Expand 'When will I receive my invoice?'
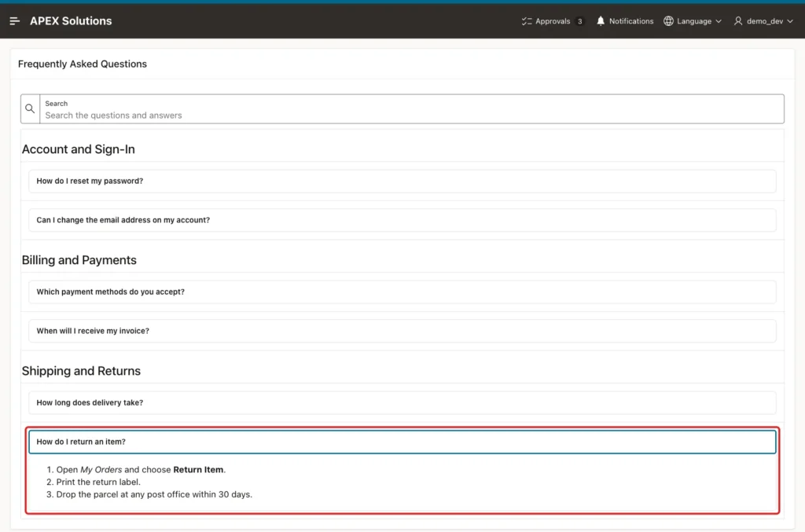This screenshot has height=532, width=805. (402, 331)
